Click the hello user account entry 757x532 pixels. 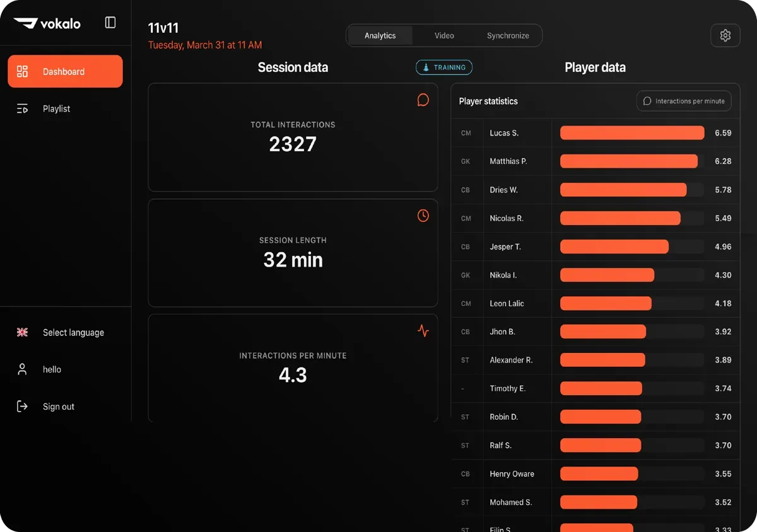click(x=65, y=369)
